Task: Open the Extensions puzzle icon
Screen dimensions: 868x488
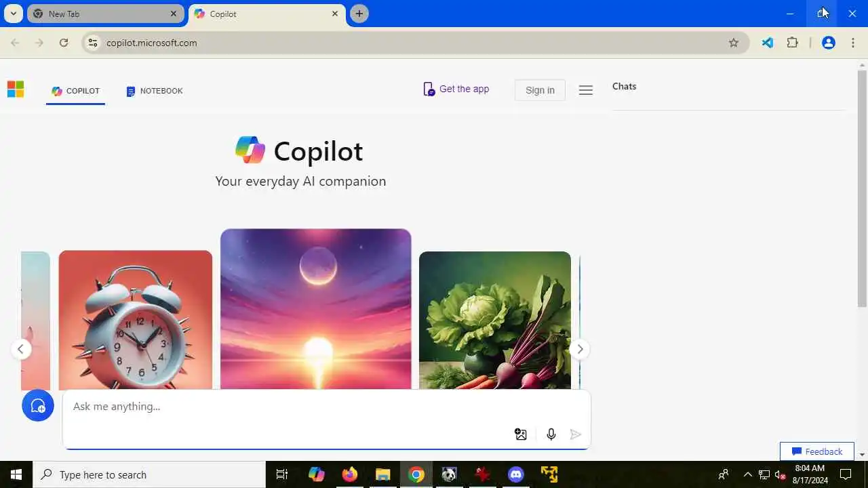Action: pyautogui.click(x=792, y=43)
